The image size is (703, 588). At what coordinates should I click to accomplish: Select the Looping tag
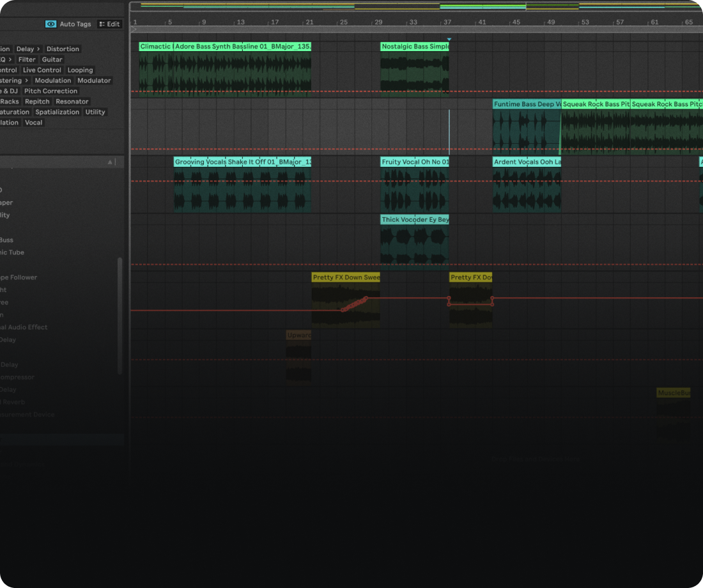pos(81,70)
